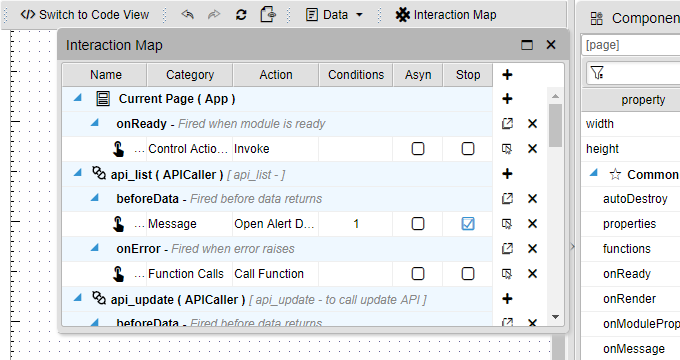Toggle Asyn checkbox for Function Calls row
The image size is (680, 360).
(x=418, y=274)
